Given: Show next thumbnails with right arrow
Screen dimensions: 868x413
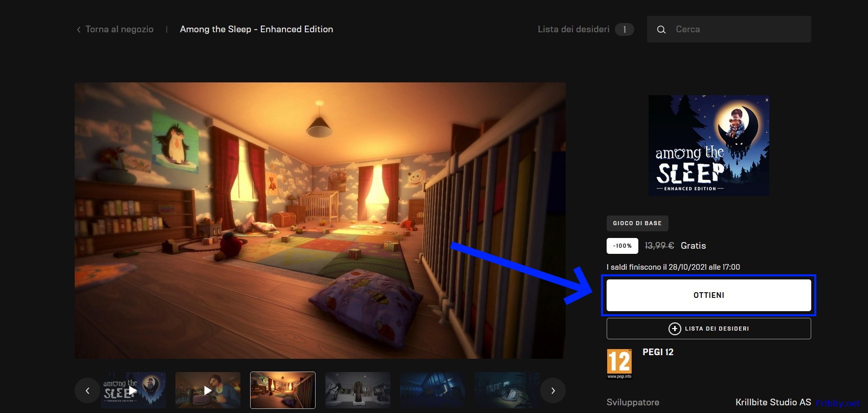Looking at the screenshot, I should pos(553,390).
